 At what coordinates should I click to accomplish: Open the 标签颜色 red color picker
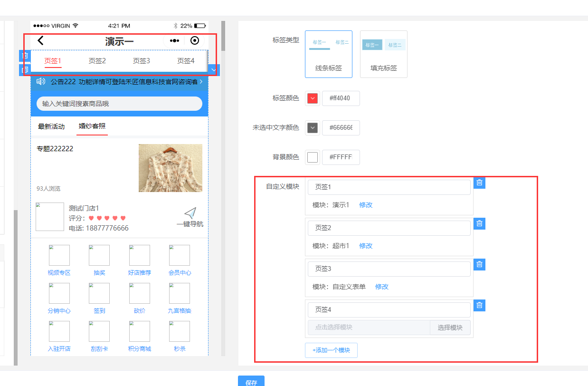(x=313, y=98)
